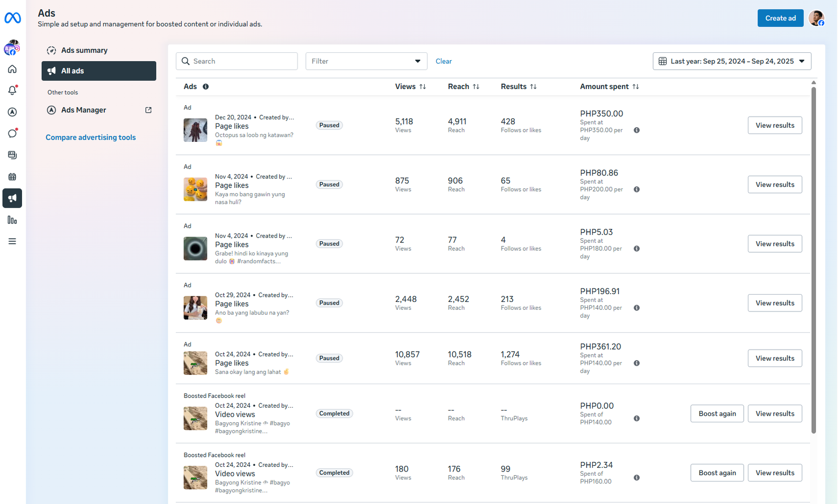The image size is (838, 504).
Task: Click the info icon beside Ads header
Action: click(x=206, y=87)
